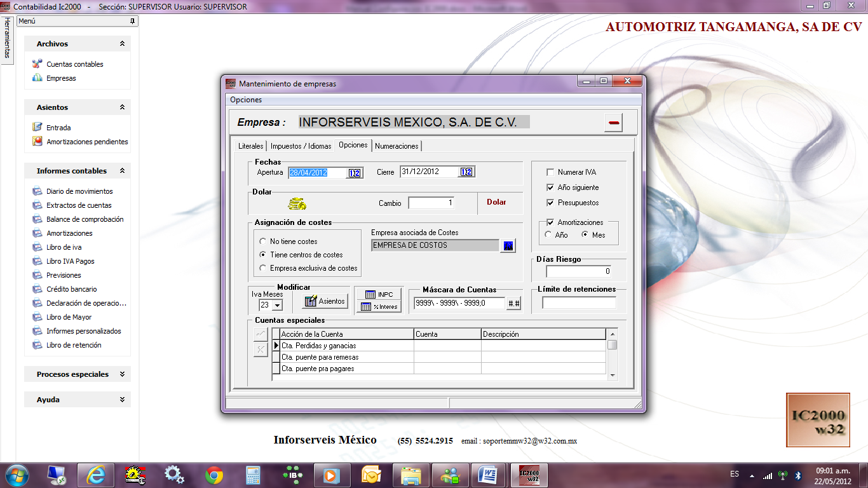Select the Año amortization radio button

548,235
